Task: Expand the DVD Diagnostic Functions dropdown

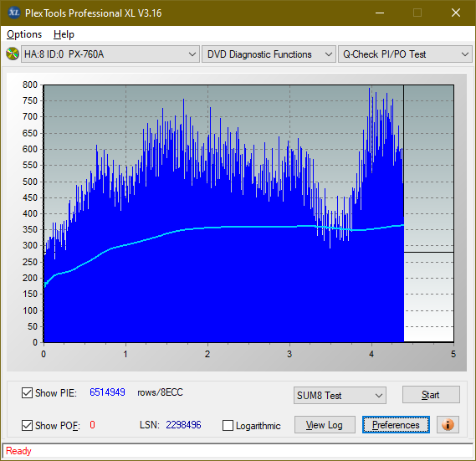Action: (269, 54)
